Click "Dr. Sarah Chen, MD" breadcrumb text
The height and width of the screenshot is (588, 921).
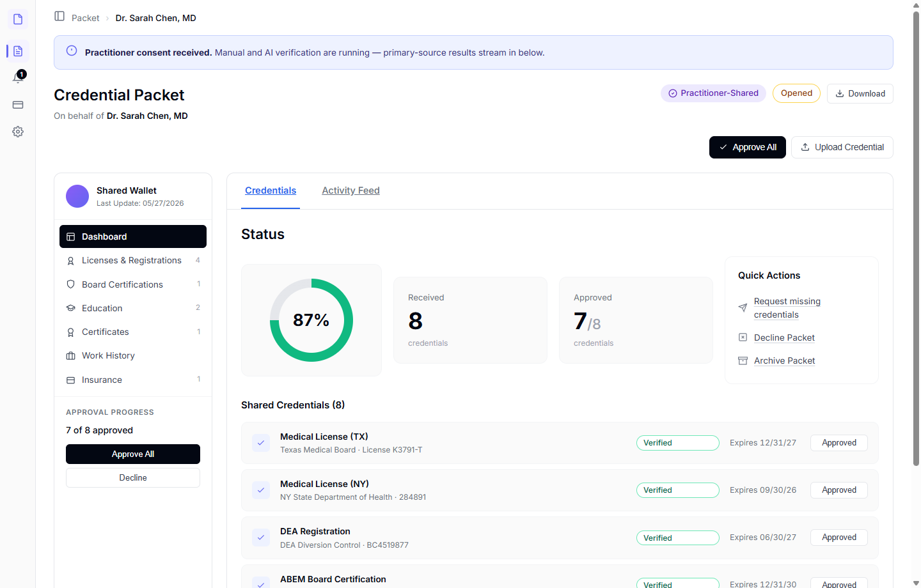(x=155, y=18)
